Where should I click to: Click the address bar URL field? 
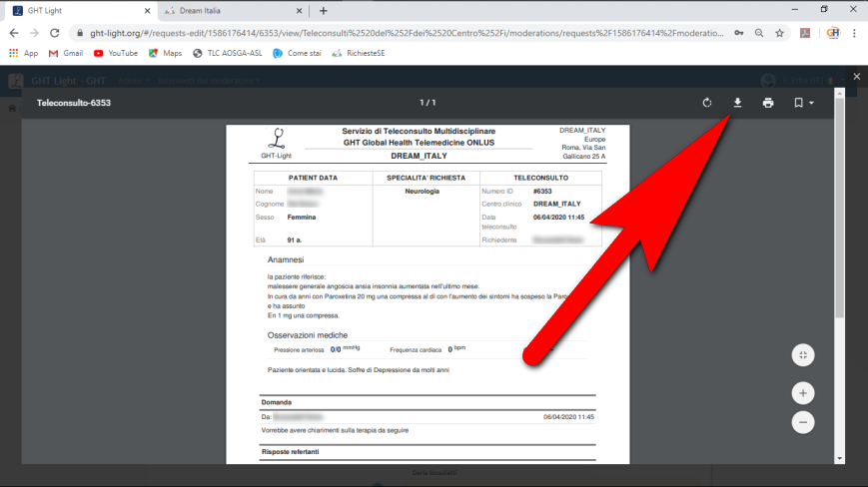pyautogui.click(x=400, y=32)
